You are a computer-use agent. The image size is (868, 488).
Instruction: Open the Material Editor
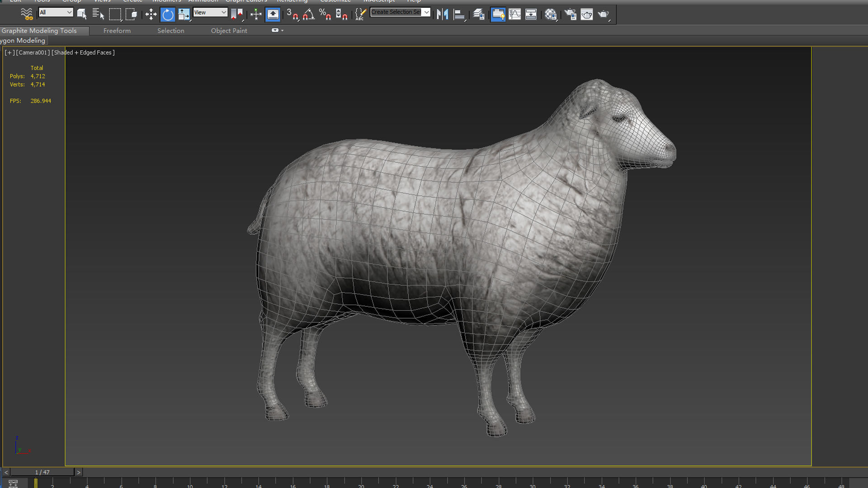tap(551, 14)
